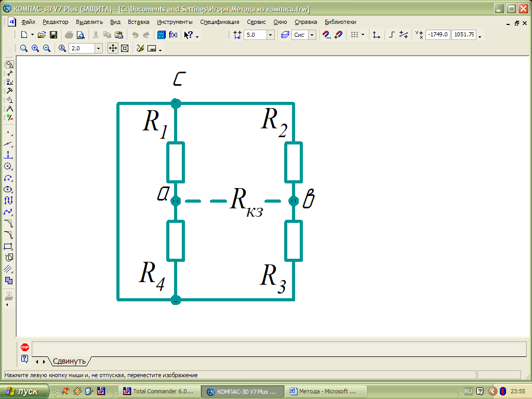
Task: Open a file using the folder icon
Action: coord(42,35)
